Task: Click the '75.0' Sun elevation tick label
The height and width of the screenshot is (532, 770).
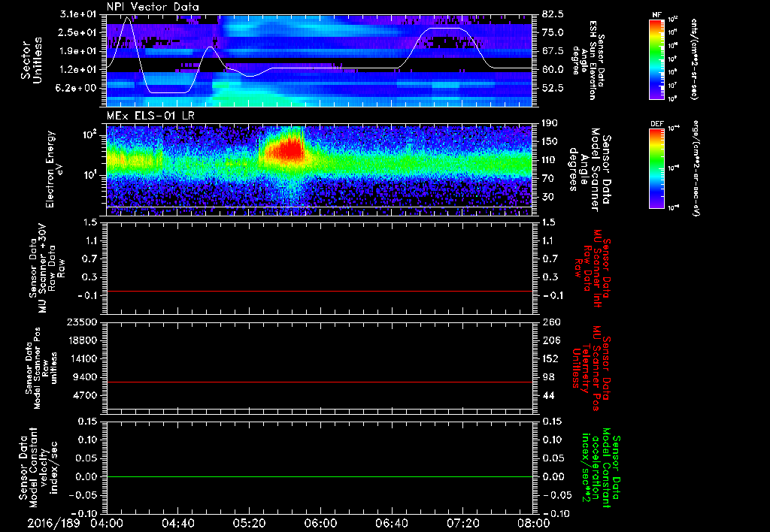Action: (x=553, y=32)
